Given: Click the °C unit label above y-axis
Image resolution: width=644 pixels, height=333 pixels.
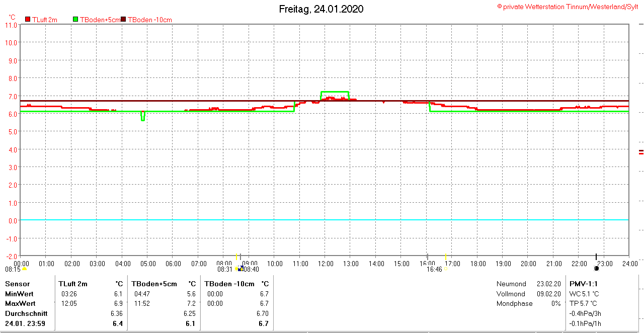Looking at the screenshot, I should [x=12, y=17].
